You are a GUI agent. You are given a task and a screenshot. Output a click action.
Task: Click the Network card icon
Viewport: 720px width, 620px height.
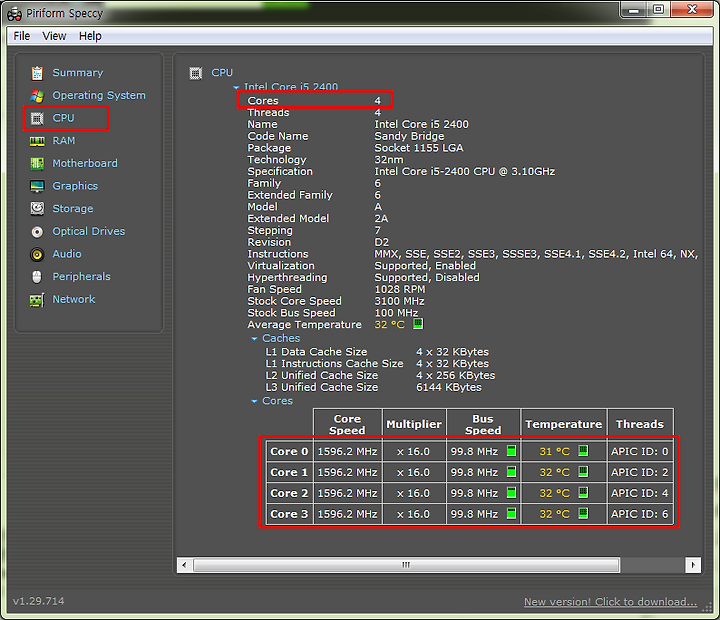(x=37, y=300)
